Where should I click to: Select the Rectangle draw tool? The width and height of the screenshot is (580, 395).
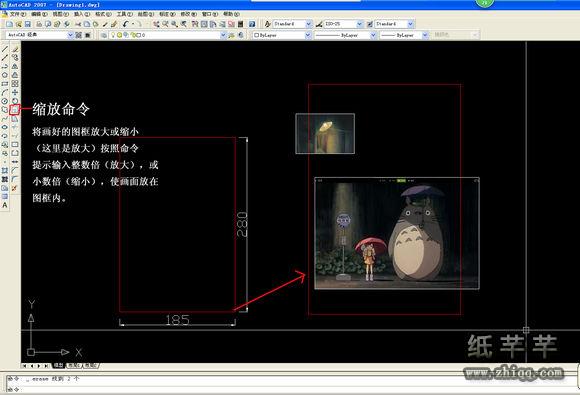pyautogui.click(x=5, y=84)
